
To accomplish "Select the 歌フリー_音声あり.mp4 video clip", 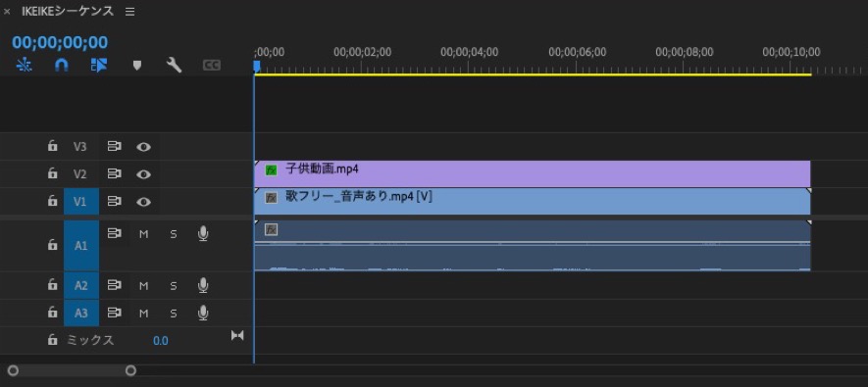I will click(x=532, y=201).
